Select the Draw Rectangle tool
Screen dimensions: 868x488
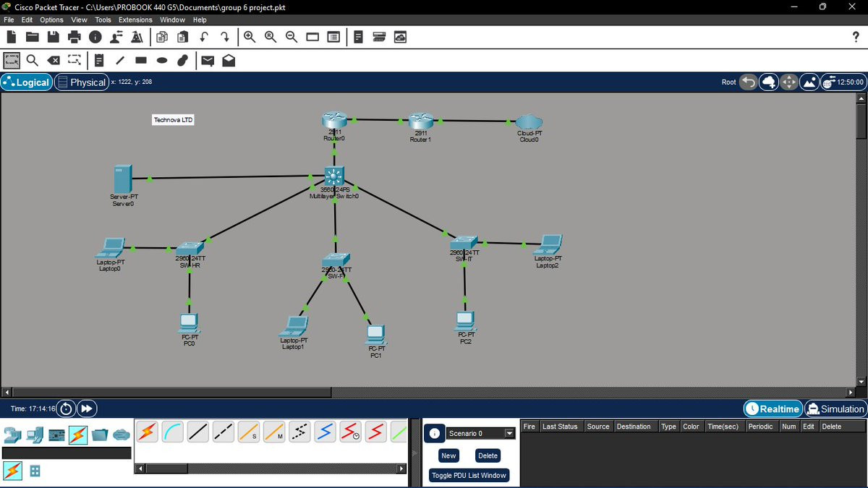pyautogui.click(x=142, y=60)
